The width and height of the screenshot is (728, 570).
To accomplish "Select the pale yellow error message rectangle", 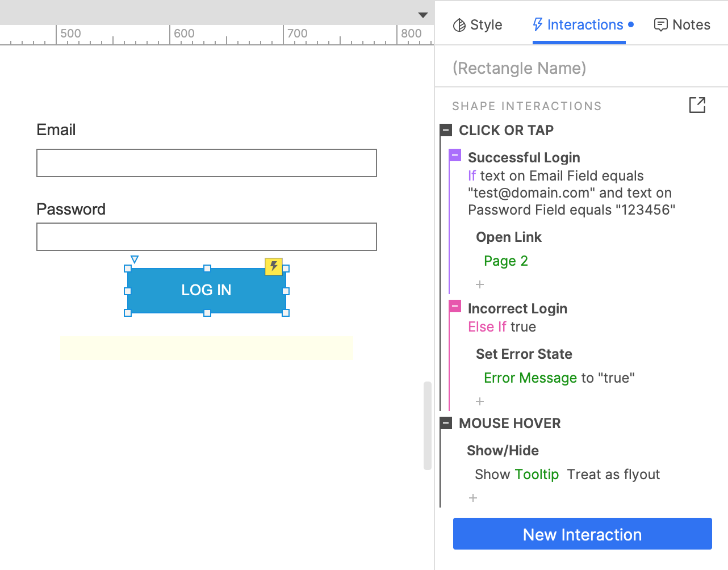I will (x=206, y=347).
